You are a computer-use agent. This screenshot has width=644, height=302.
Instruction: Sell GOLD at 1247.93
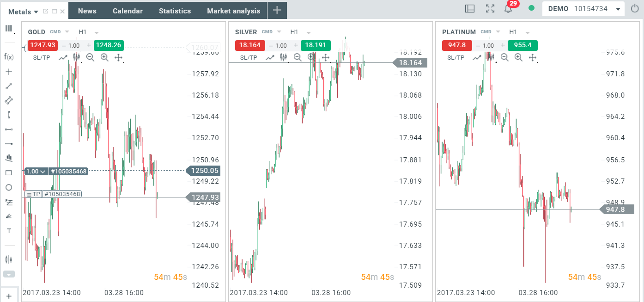[x=43, y=45]
